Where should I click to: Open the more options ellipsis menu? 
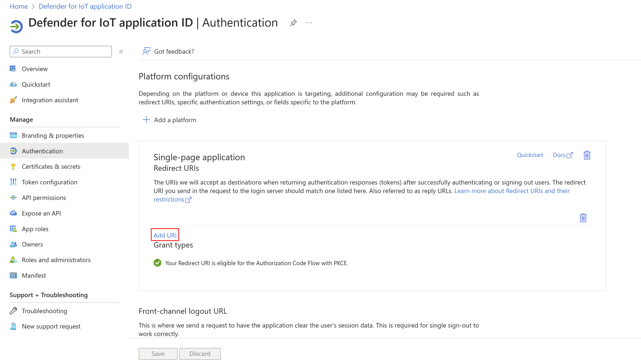(309, 23)
